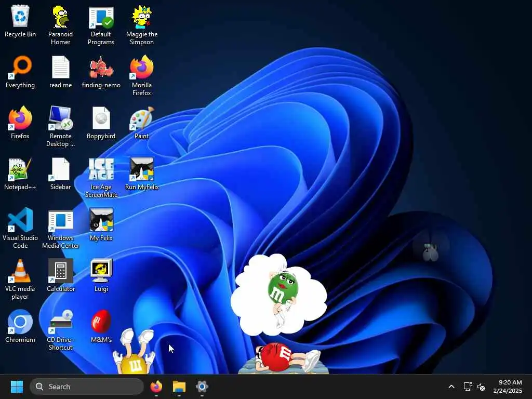The image size is (532, 399).
Task: Click the faint fly sprite on the wallpaper
Action: [x=430, y=252]
